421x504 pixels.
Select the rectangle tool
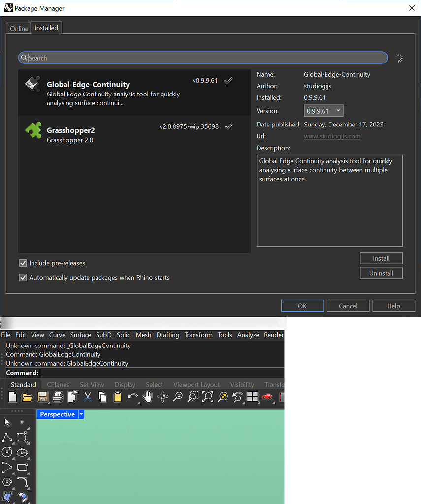click(22, 468)
